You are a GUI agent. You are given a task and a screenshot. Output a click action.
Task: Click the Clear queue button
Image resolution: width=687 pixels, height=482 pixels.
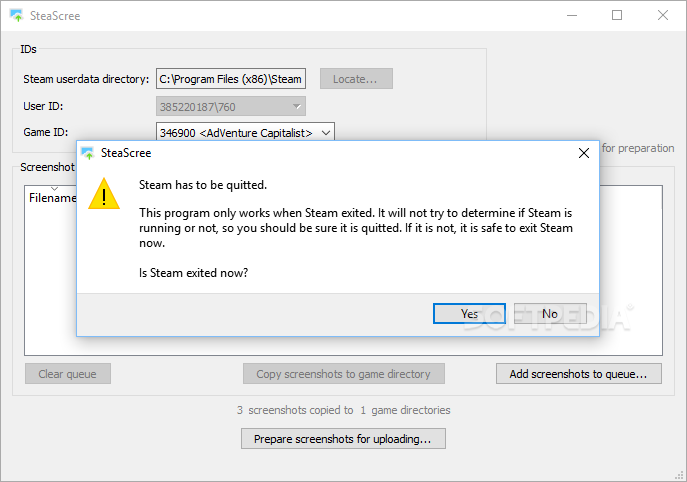tap(68, 374)
